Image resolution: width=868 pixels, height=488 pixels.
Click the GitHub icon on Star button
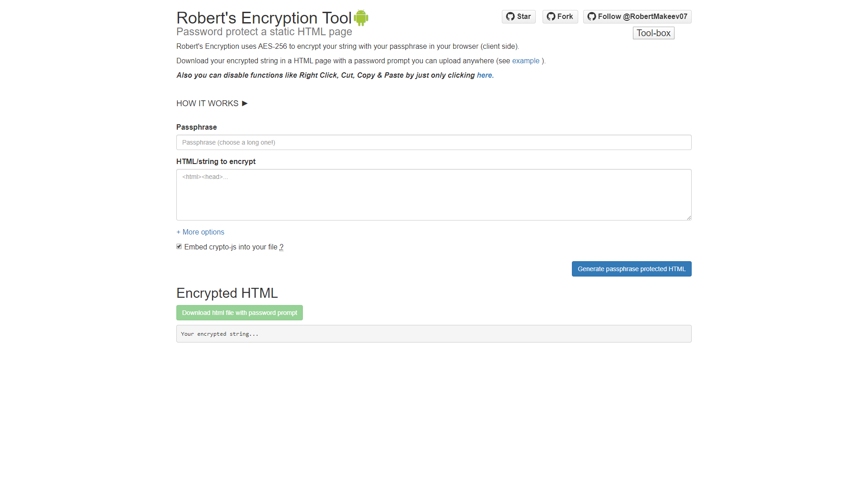click(x=510, y=17)
